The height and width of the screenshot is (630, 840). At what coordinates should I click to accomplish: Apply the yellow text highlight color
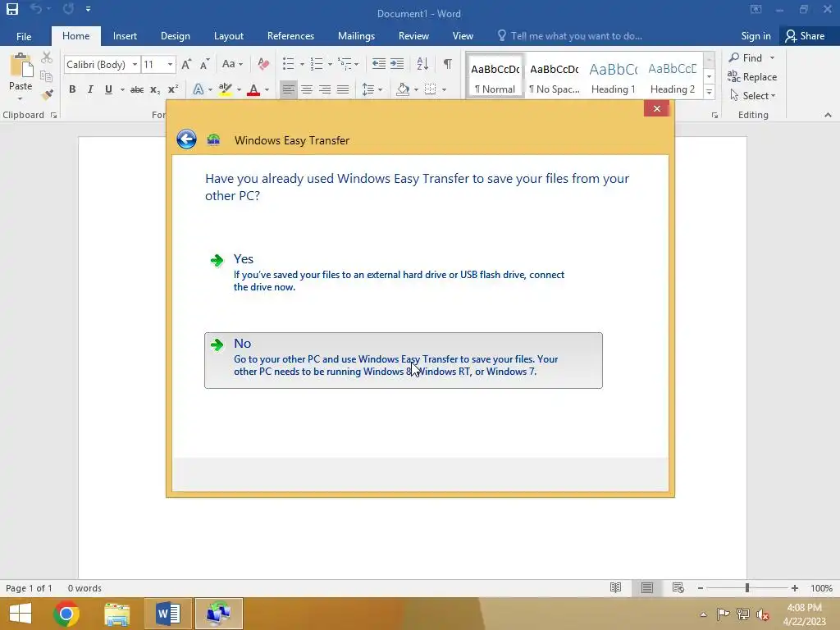pos(226,89)
